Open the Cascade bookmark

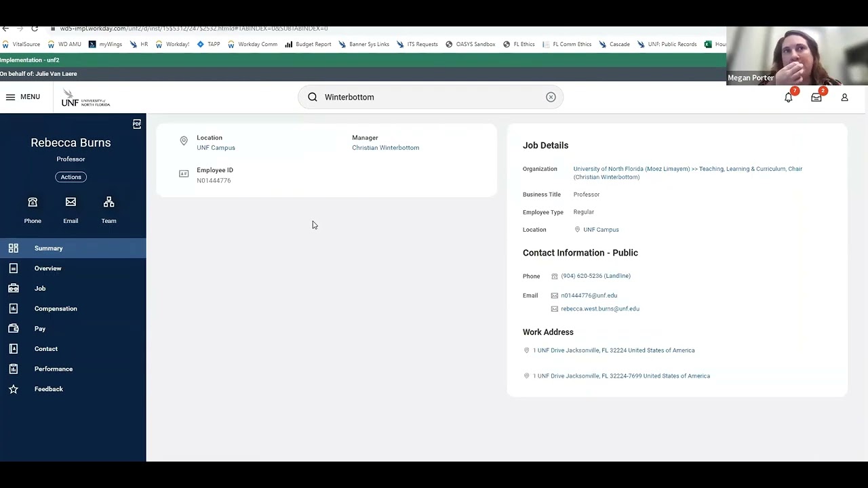(614, 44)
